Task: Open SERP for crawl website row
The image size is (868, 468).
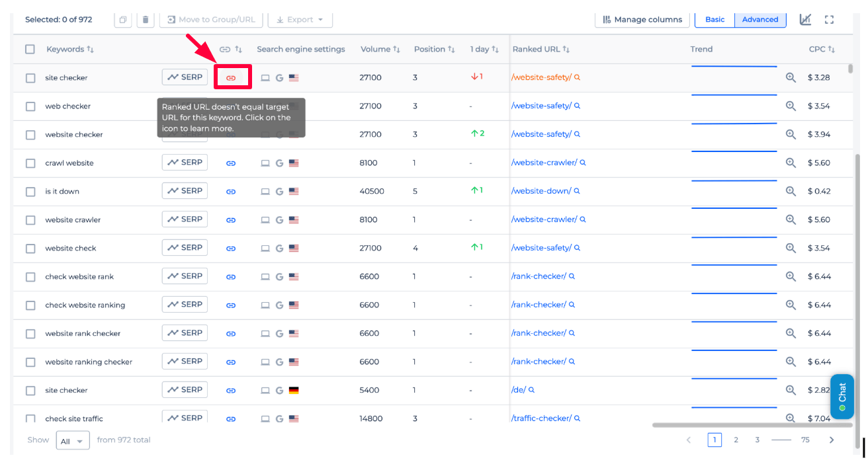Action: tap(185, 163)
